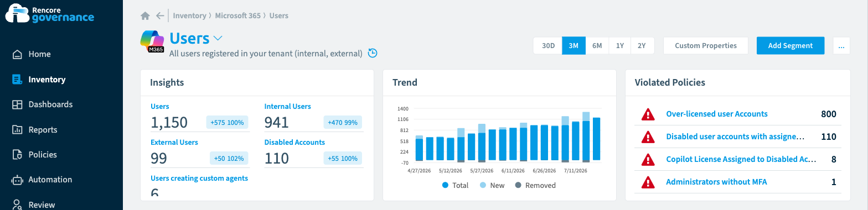Open the Over-licensed user Accounts policy
Screen dimensions: 868x210
tap(717, 114)
